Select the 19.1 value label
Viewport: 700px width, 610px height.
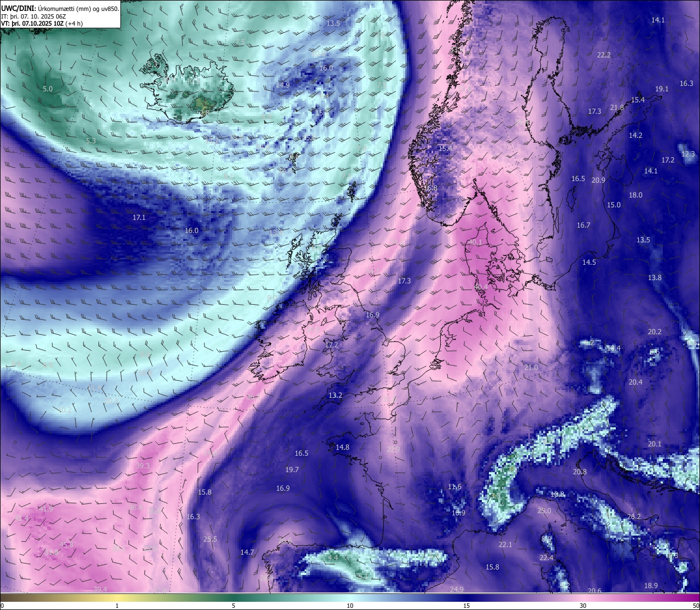(x=662, y=89)
